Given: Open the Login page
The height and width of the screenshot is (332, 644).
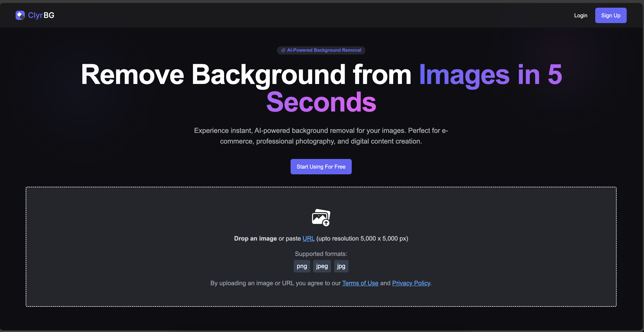Looking at the screenshot, I should tap(580, 15).
